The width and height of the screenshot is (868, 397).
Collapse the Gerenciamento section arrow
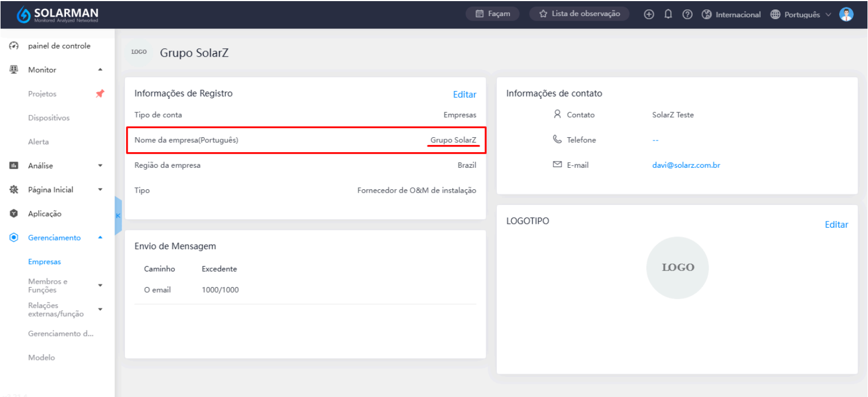click(x=100, y=238)
